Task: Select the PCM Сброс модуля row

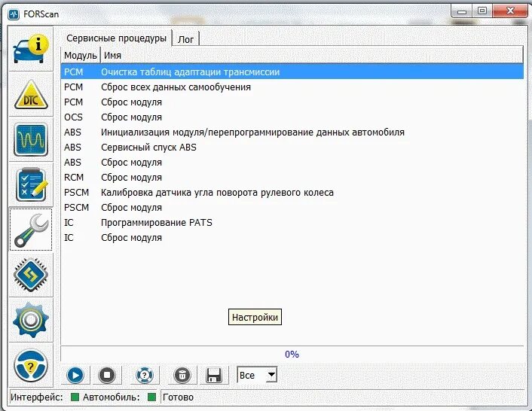Action: click(x=292, y=102)
